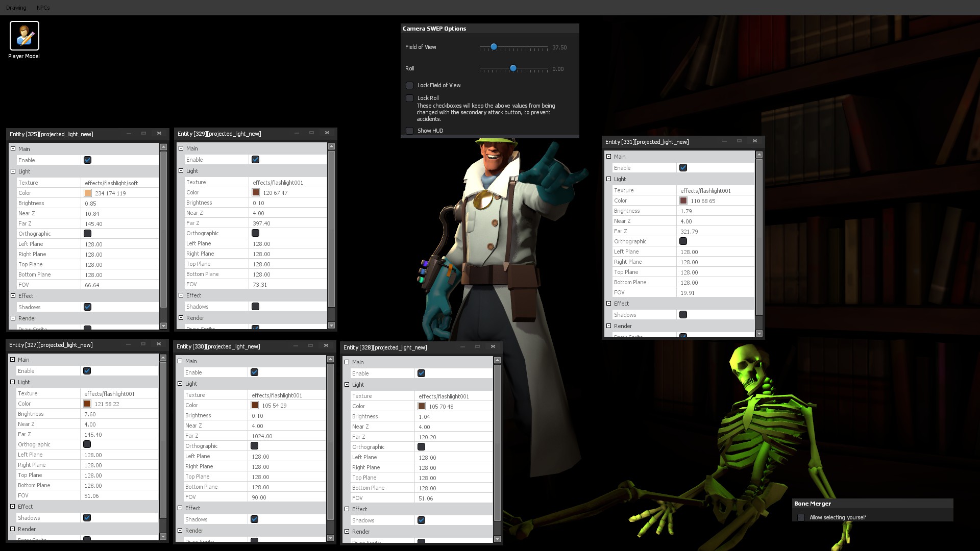The width and height of the screenshot is (980, 551).
Task: Disable Shadows in the Entity [325] panel
Action: (x=87, y=307)
